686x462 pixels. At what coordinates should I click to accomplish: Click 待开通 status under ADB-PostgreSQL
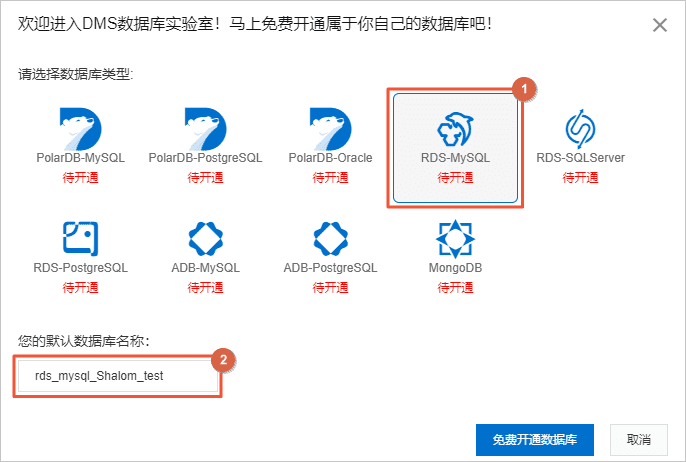(x=330, y=287)
